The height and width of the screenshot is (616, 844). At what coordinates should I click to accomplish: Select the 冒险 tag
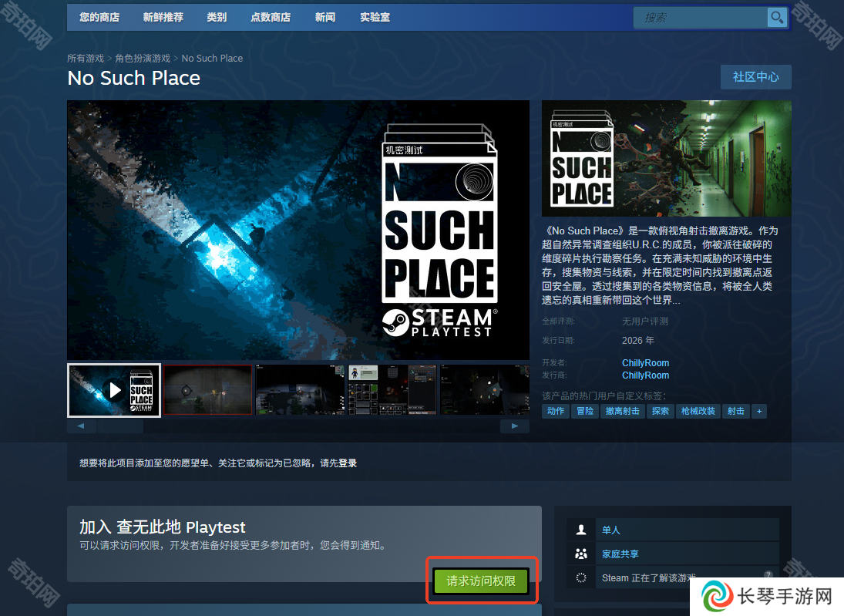(x=584, y=412)
